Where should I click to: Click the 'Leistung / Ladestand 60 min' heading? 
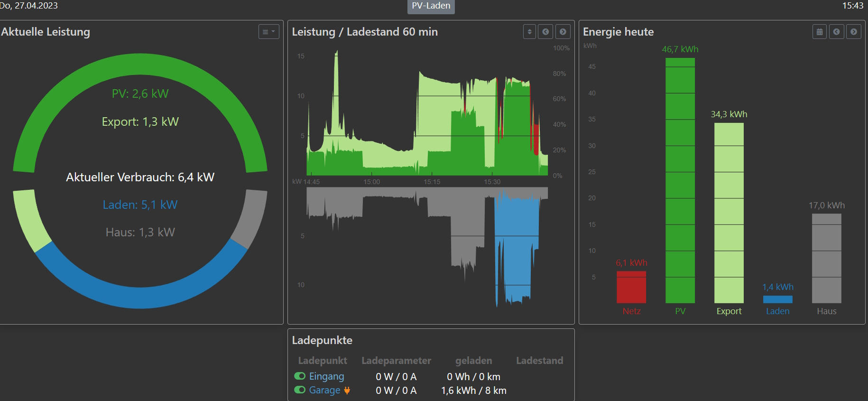tap(365, 32)
